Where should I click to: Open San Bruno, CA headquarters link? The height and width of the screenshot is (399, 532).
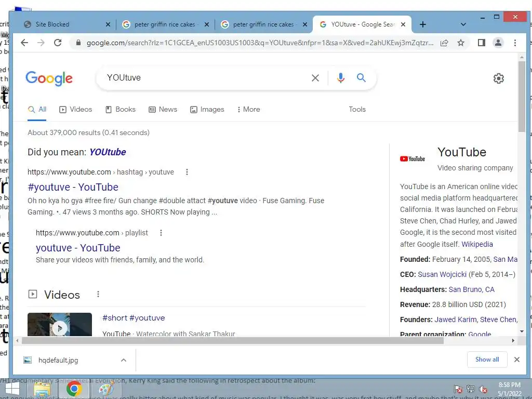click(x=472, y=290)
